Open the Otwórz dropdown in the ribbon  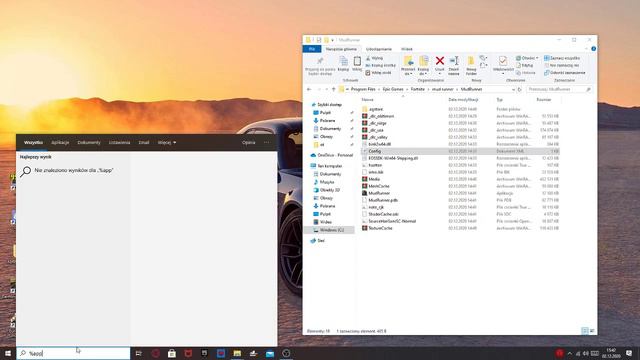tap(527, 58)
